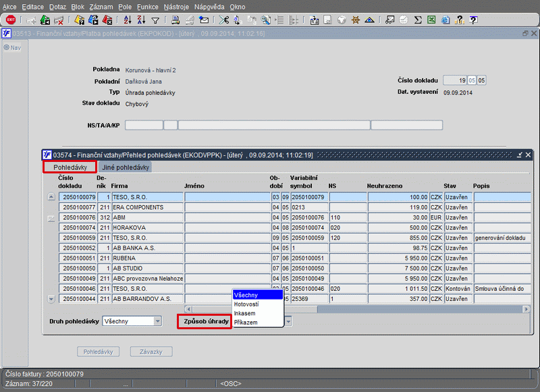Switch to the Jiné pohledávky tab

[x=126, y=167]
